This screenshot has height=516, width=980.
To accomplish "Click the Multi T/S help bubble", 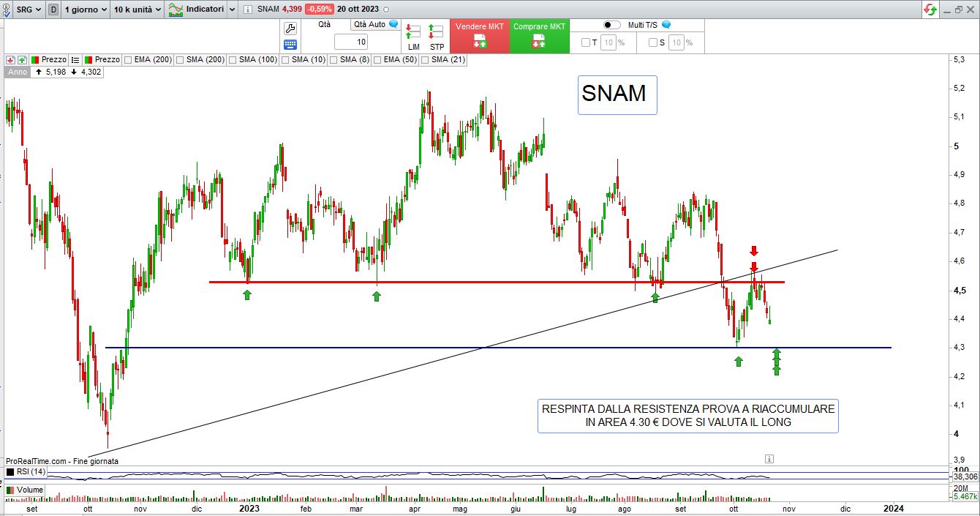I will coord(666,25).
